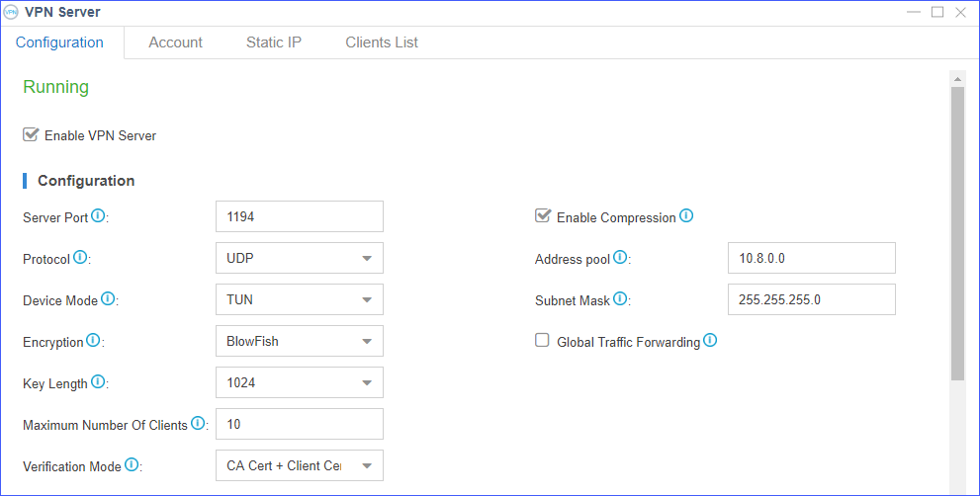Screen dimensions: 980x496
Task: Switch to the Account tab
Action: click(175, 42)
